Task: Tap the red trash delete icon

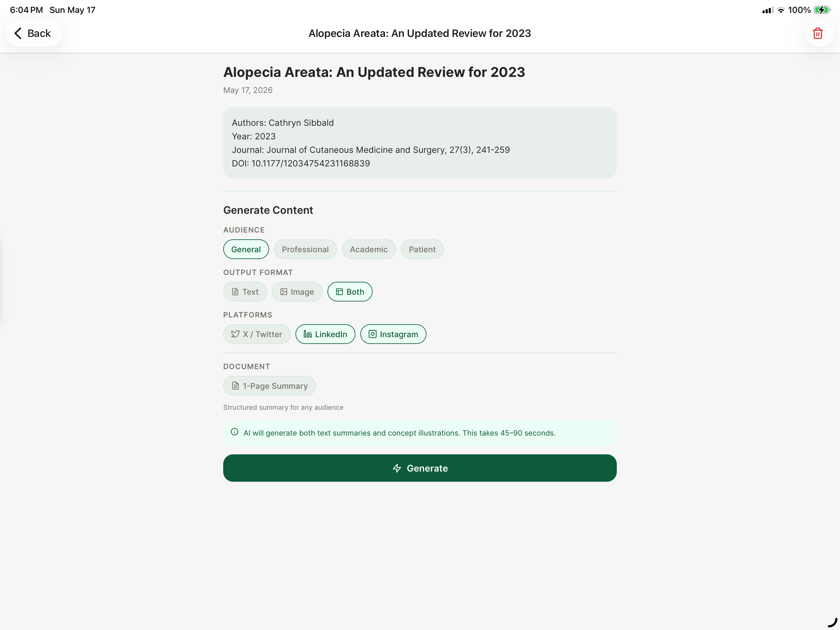Action: [818, 34]
